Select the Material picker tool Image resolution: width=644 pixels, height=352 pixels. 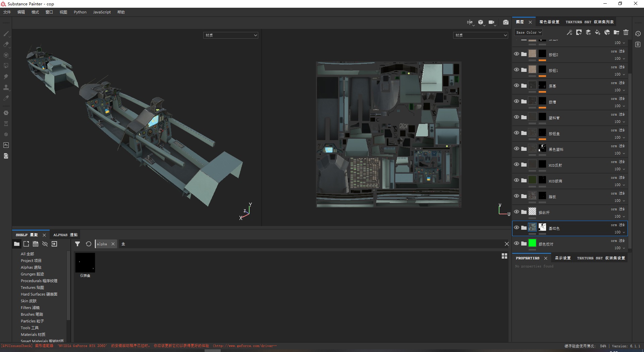(6, 98)
